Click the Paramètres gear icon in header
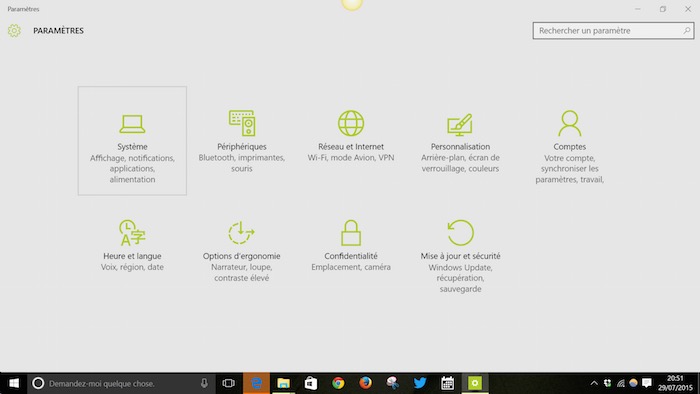This screenshot has width=700, height=394. point(14,30)
